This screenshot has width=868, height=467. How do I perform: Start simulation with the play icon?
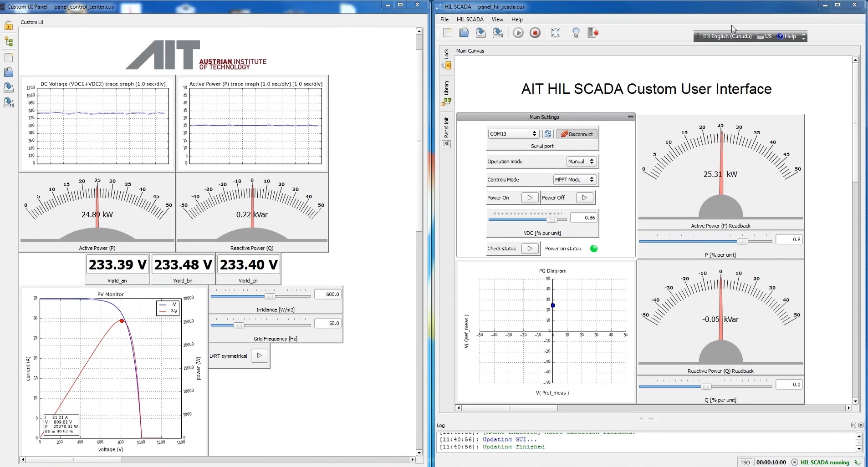coord(518,32)
